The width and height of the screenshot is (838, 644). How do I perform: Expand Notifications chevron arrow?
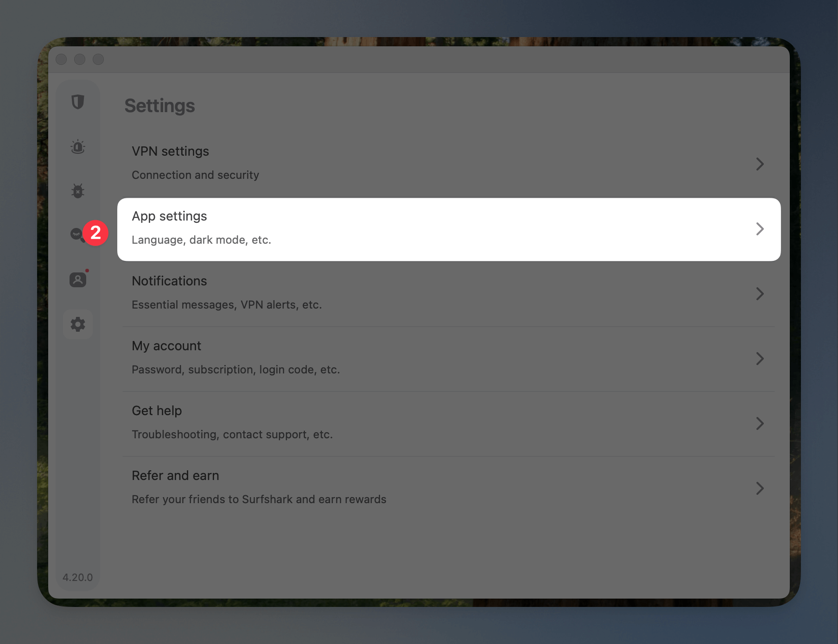click(x=760, y=294)
